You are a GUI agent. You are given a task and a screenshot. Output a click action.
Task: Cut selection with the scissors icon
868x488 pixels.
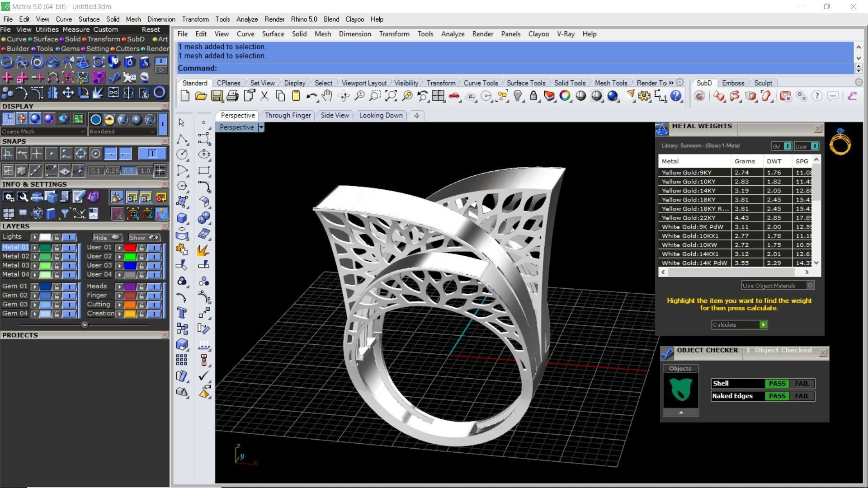(x=264, y=96)
